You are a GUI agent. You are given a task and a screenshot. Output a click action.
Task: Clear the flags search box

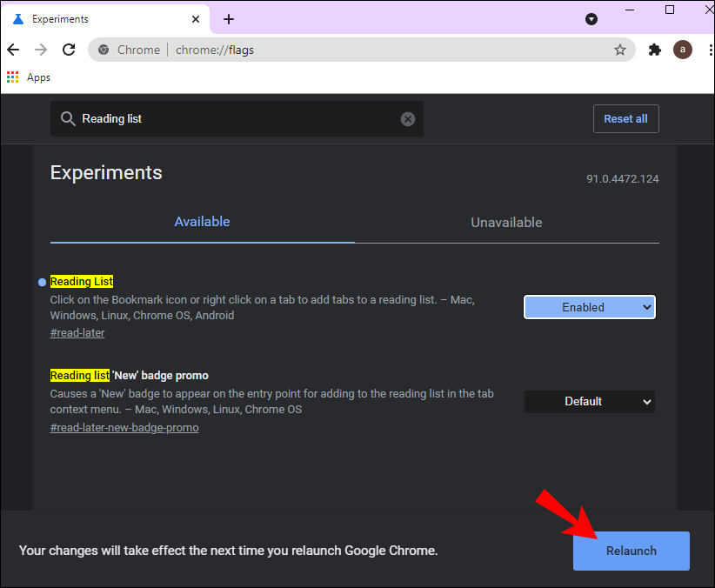[408, 119]
